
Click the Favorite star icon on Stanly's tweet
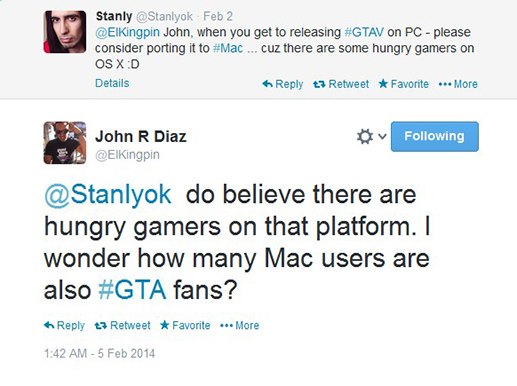383,83
